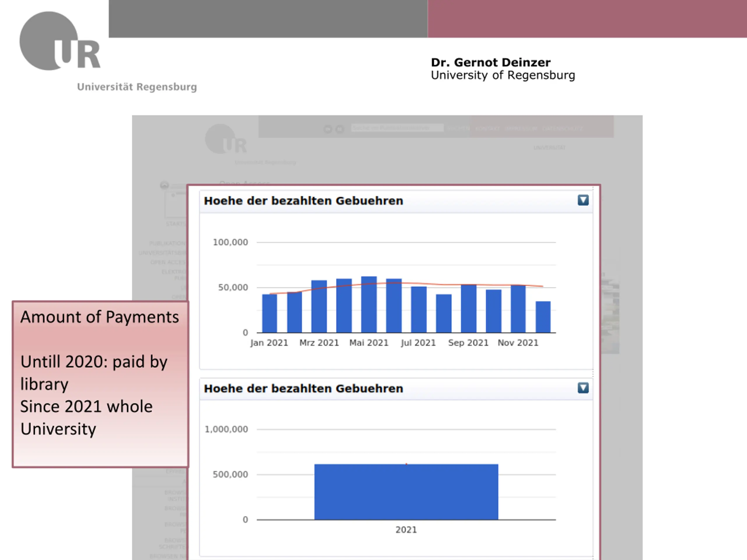747x560 pixels.
Task: Open the DATENSCHUTZ link in the header
Action: pyautogui.click(x=563, y=128)
